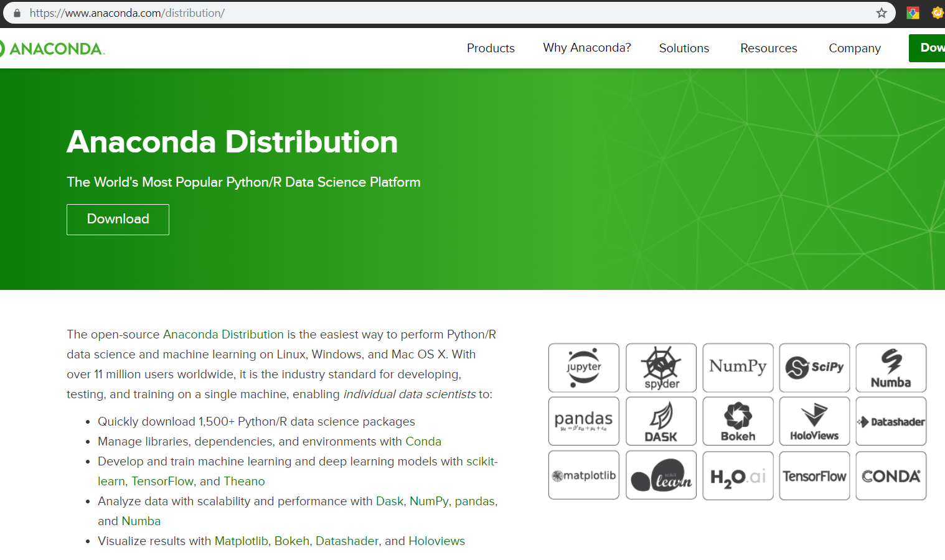Click the DASK logo tile
The width and height of the screenshot is (945, 560).
(661, 421)
